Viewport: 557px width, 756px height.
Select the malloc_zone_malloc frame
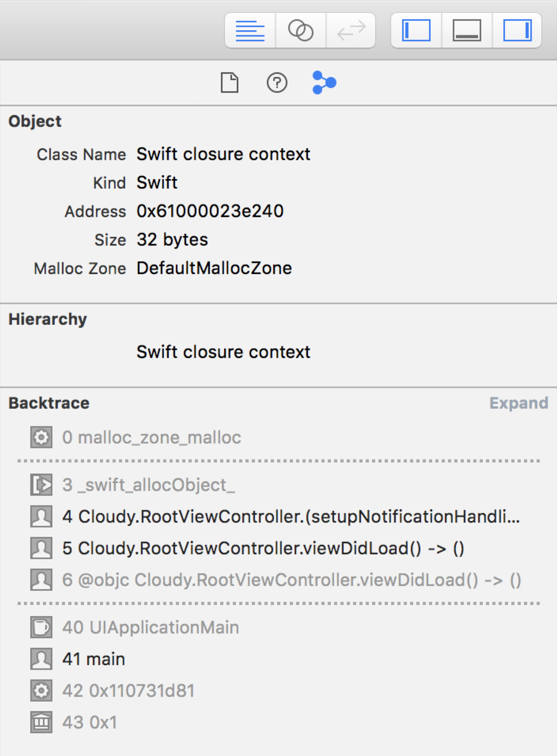pyautogui.click(x=151, y=438)
